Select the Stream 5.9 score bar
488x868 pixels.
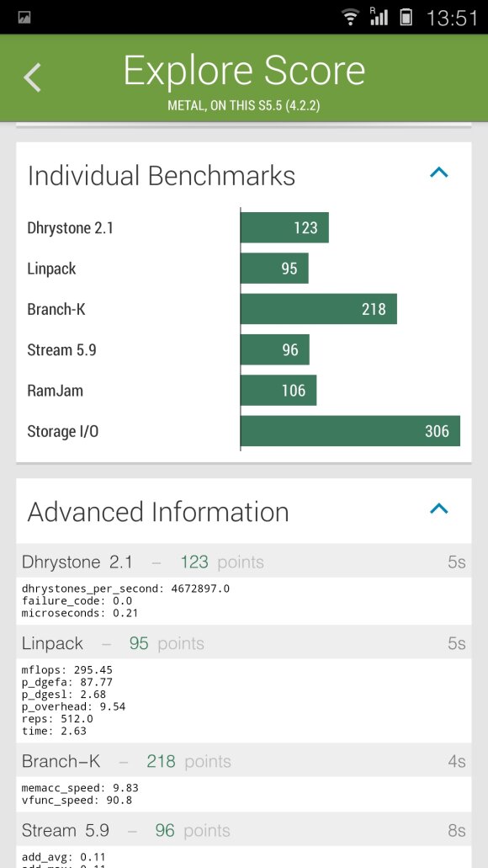coord(275,350)
